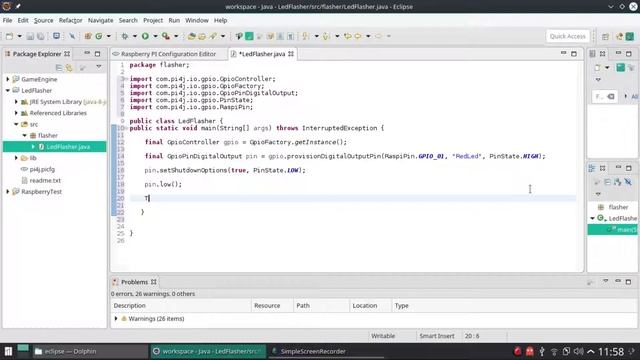Click the New Java Package icon
This screenshot has width=640, height=360.
[x=88, y=36]
